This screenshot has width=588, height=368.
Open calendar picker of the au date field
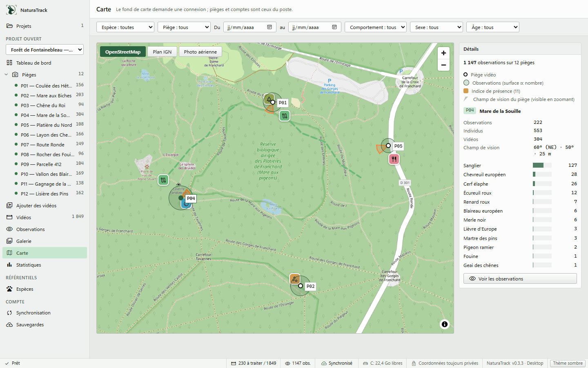334,27
